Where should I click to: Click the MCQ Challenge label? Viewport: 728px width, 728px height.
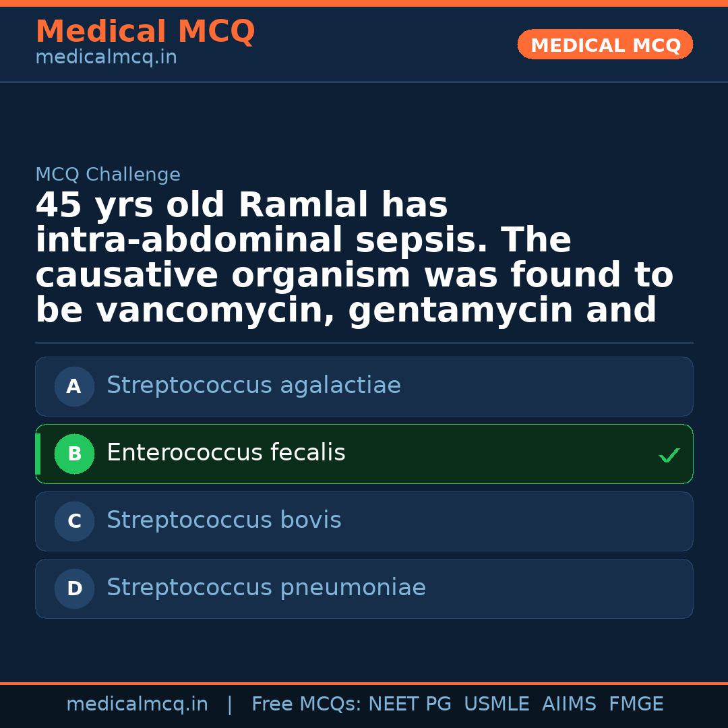[108, 175]
